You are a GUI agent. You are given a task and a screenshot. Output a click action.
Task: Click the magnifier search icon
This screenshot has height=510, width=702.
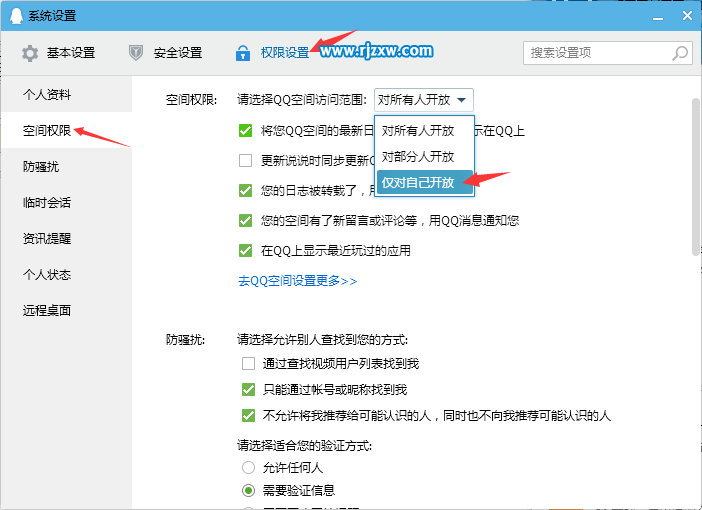680,53
